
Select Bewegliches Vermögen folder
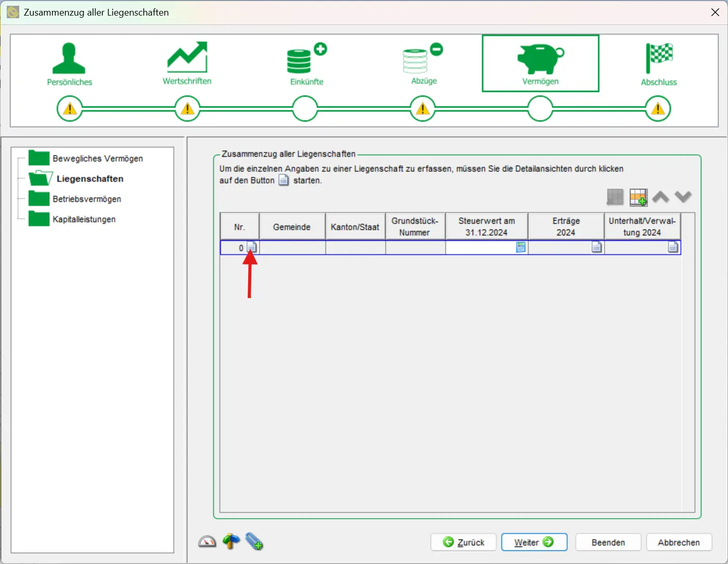click(x=97, y=158)
